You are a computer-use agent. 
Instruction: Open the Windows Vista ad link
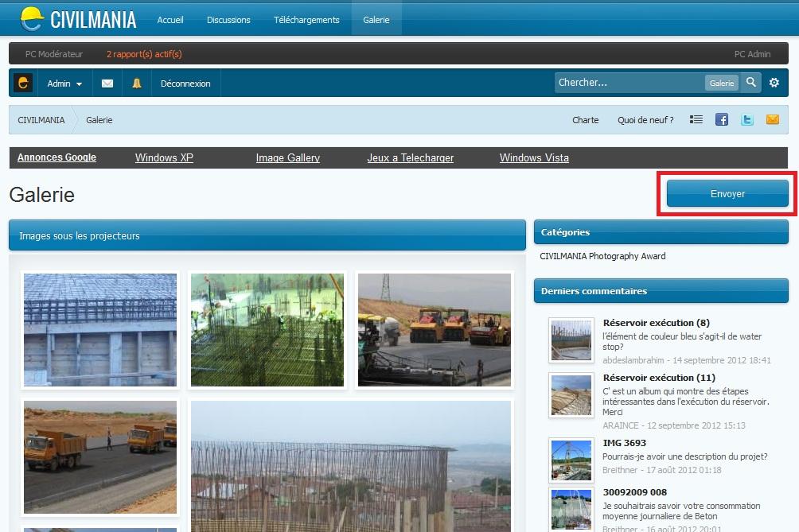click(534, 157)
